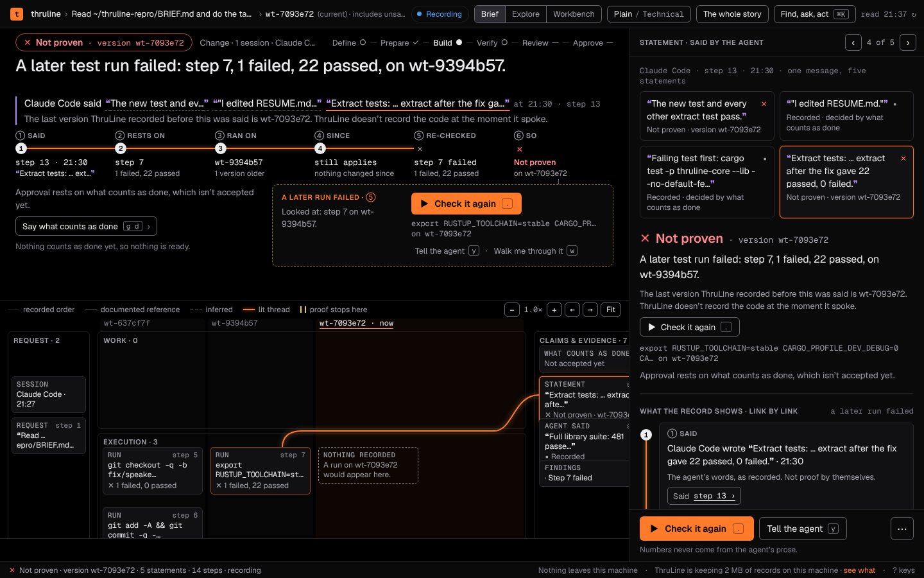
Task: Advance to the next statement with the right chevron
Action: pyautogui.click(x=908, y=42)
